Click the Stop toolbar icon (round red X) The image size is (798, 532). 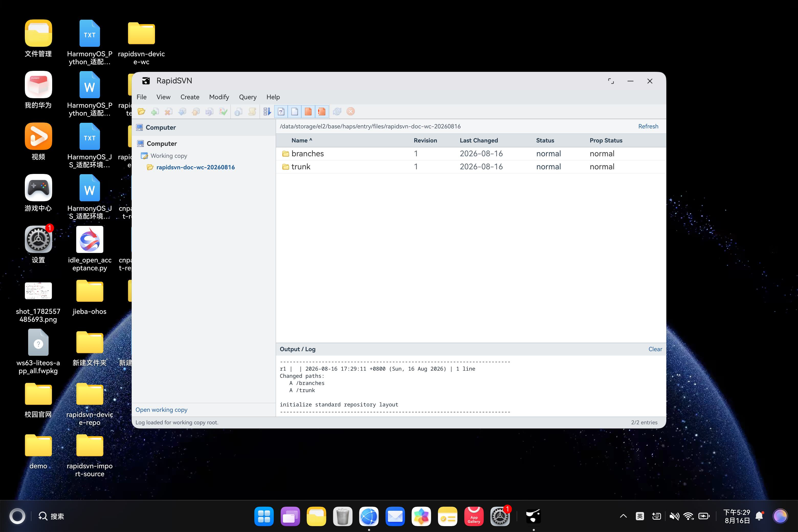350,111
